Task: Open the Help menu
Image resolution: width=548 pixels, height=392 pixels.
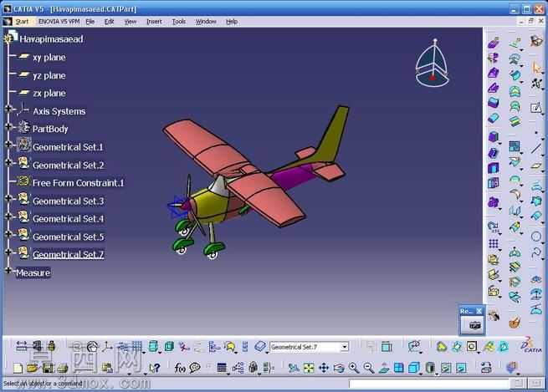Action: point(232,22)
